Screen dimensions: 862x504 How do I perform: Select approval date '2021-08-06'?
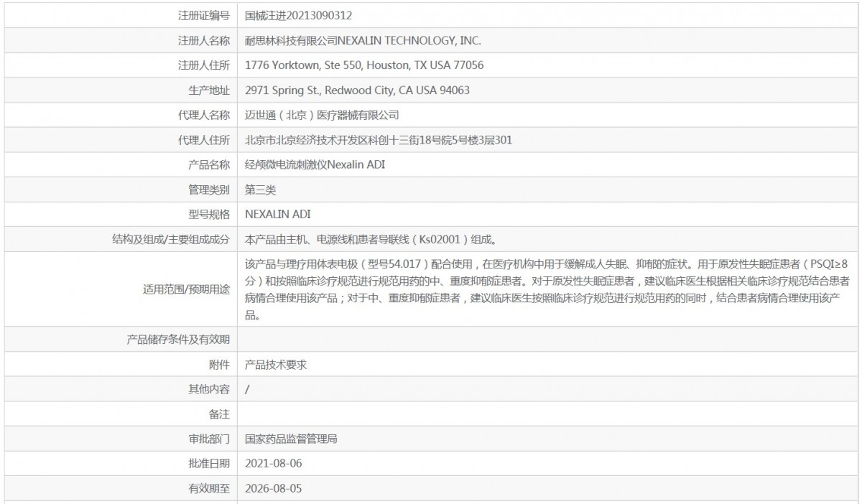[x=274, y=464]
